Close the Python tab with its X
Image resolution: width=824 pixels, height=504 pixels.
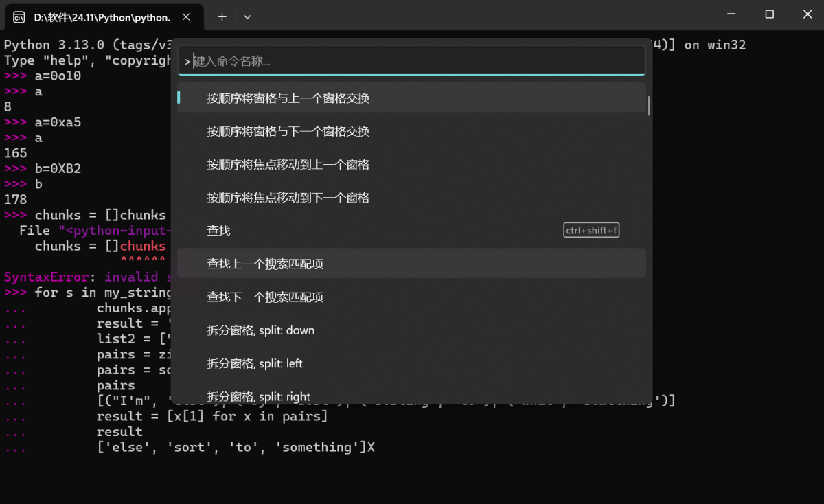(185, 16)
